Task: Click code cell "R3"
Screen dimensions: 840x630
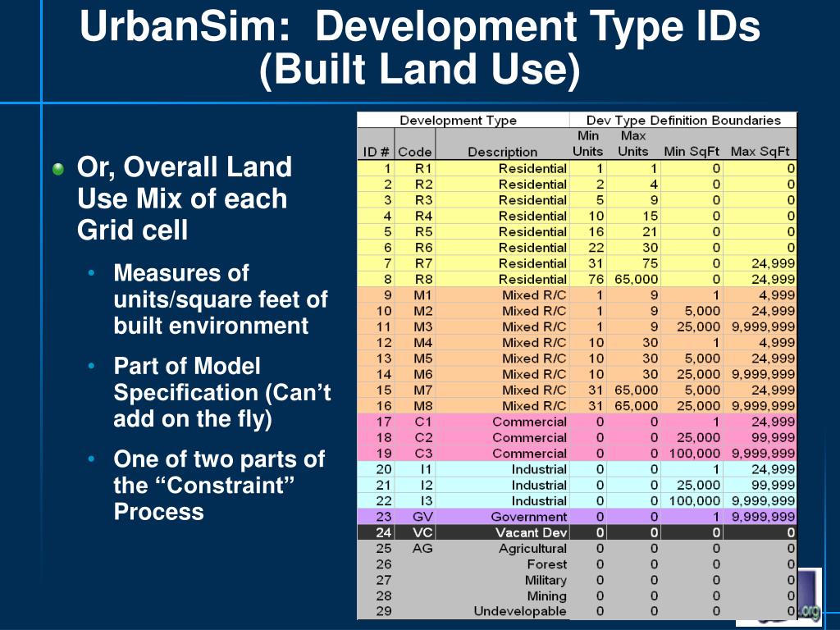Action: pos(414,200)
